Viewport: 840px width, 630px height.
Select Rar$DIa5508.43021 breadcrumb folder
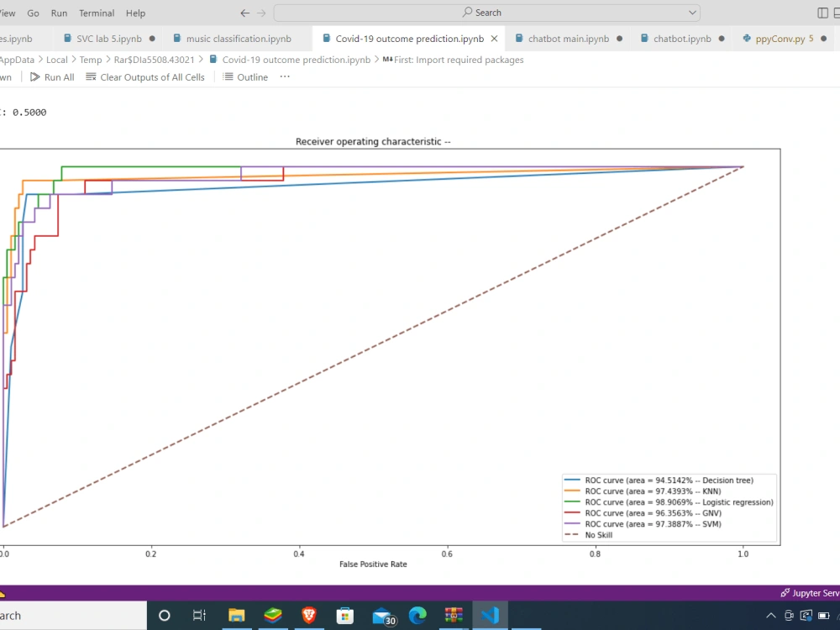[154, 60]
